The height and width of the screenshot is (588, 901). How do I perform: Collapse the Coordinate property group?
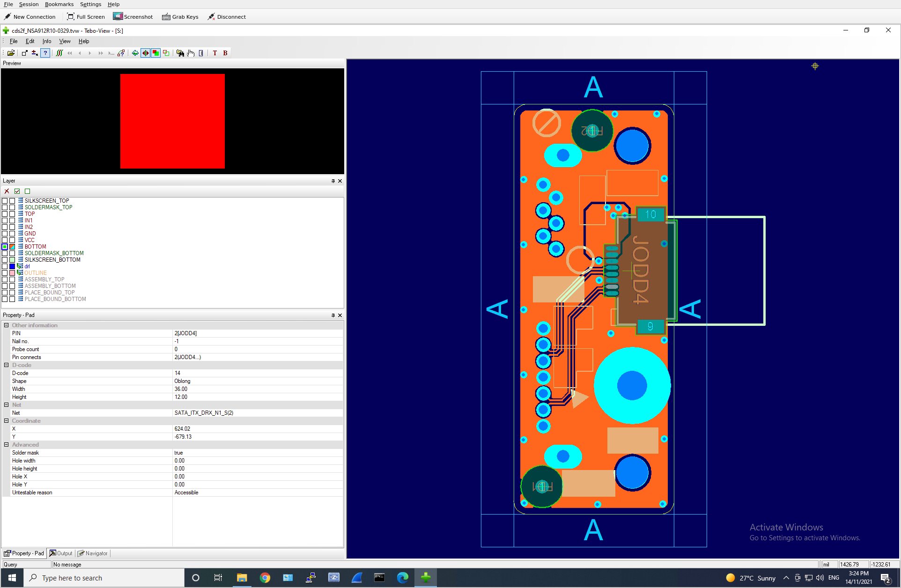(x=6, y=421)
